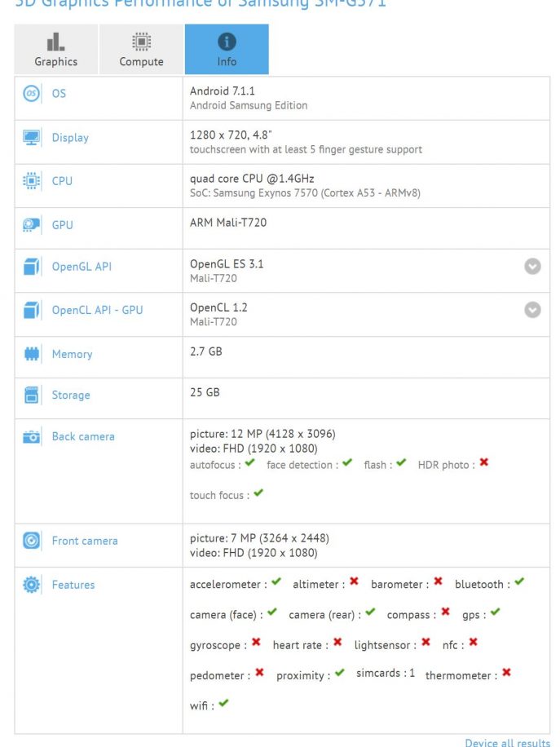Switch to the Compute tab
Screen dimensions: 560x747
[141, 50]
